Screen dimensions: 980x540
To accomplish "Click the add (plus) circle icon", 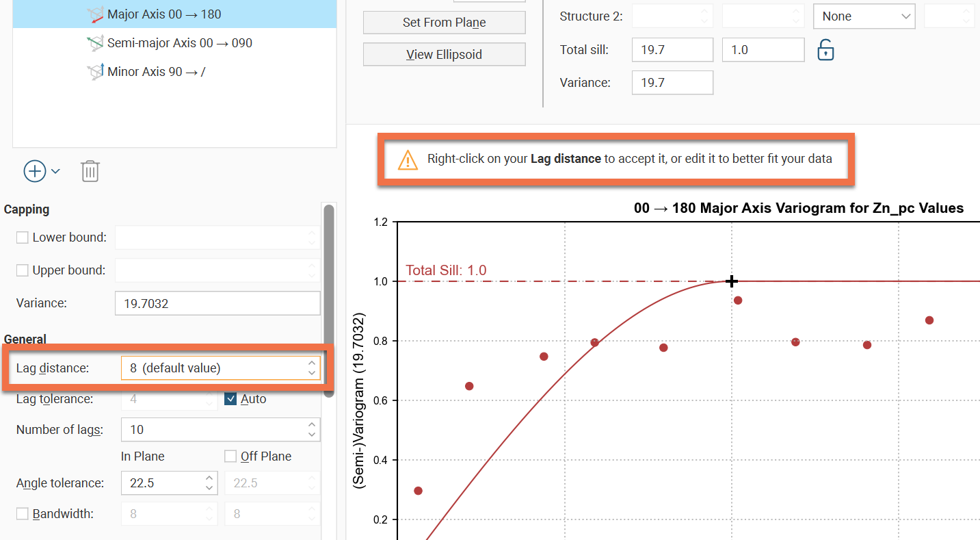I will tap(35, 171).
